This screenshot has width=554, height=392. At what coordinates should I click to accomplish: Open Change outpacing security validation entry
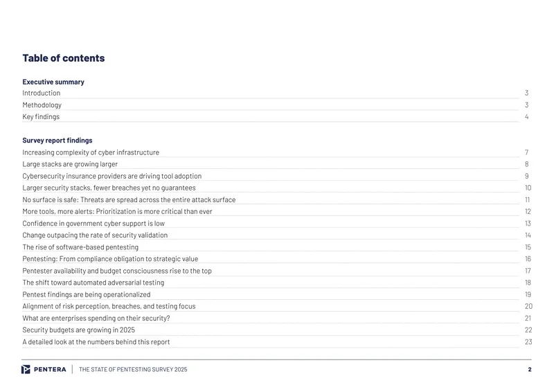[x=95, y=235]
